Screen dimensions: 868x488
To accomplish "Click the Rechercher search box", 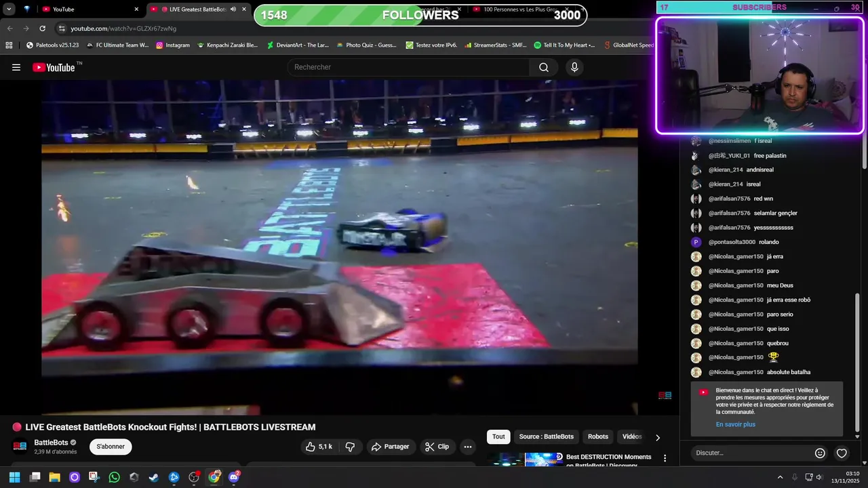I will (x=408, y=67).
